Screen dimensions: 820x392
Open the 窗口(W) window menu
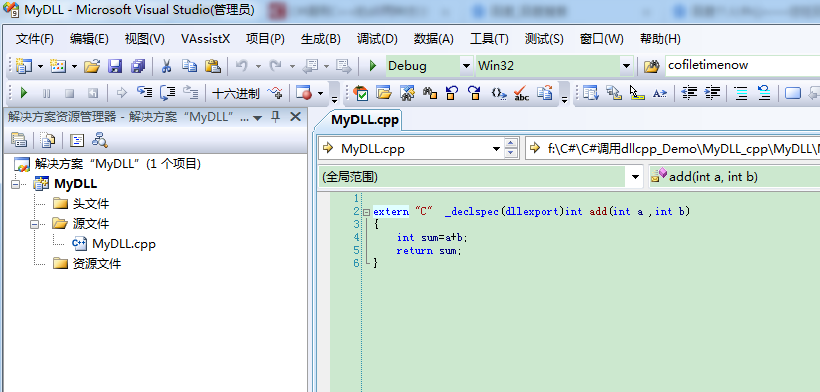pyautogui.click(x=601, y=39)
